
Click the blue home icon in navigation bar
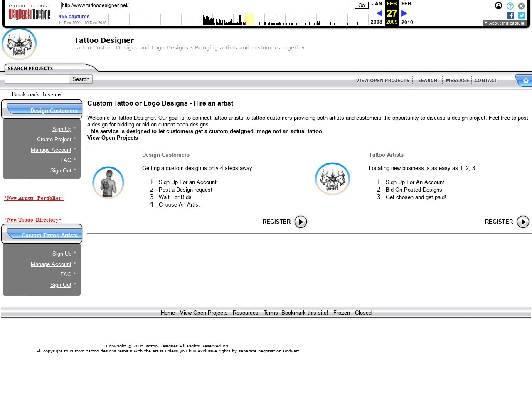(x=525, y=81)
